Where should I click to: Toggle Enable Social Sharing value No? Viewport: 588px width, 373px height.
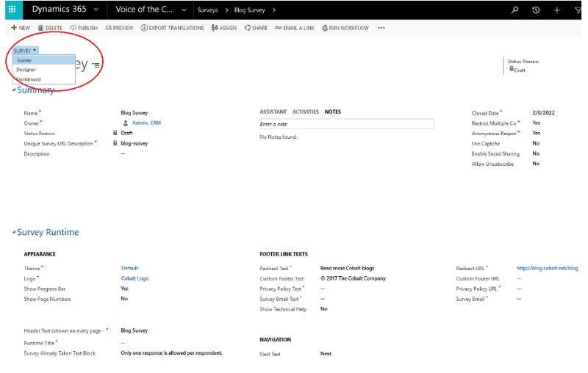pos(536,153)
